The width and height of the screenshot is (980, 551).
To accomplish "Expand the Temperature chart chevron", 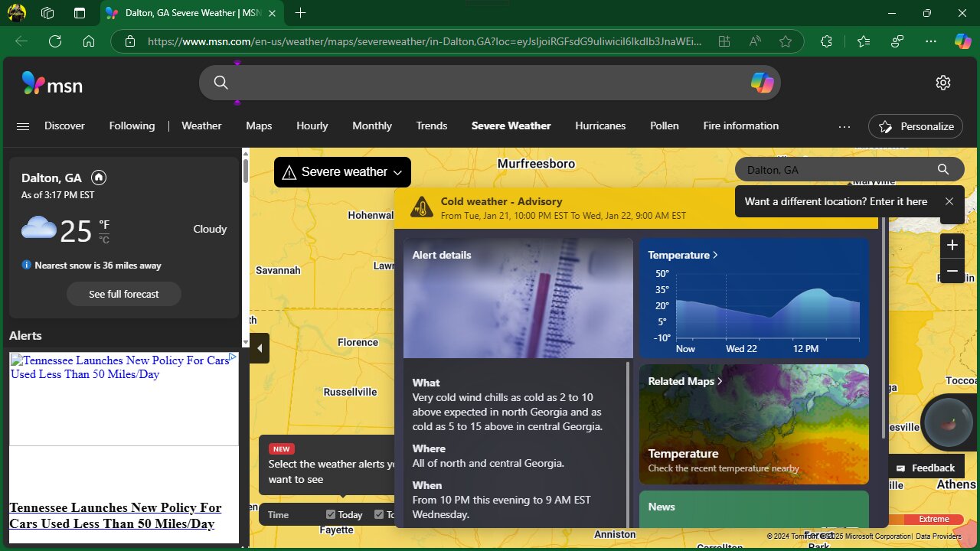I will click(715, 255).
